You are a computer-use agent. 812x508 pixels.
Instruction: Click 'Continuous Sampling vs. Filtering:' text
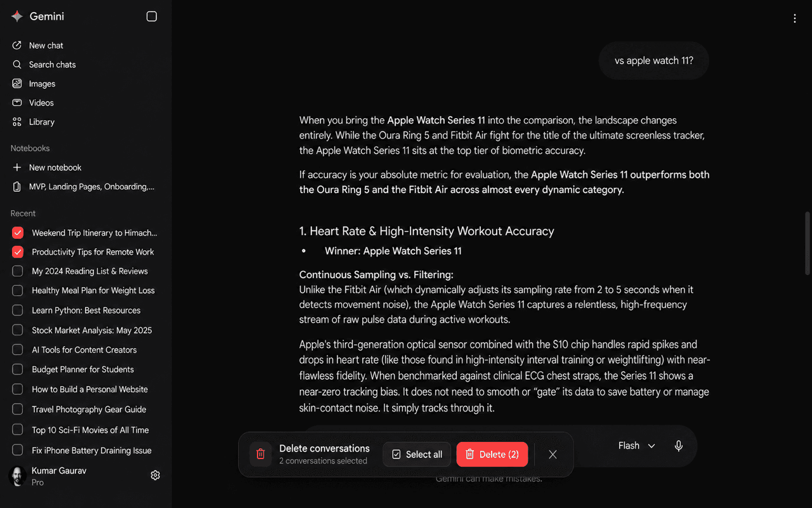[x=376, y=275]
